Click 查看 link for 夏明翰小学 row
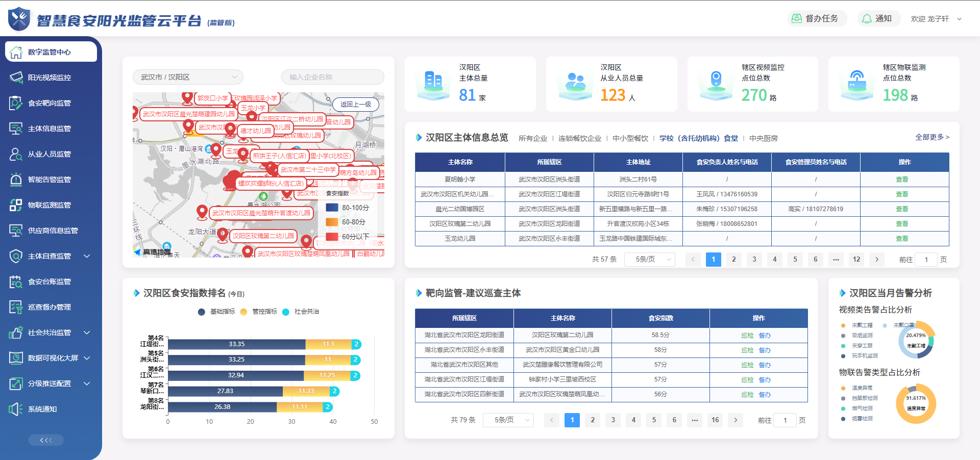The image size is (980, 460). pos(902,180)
